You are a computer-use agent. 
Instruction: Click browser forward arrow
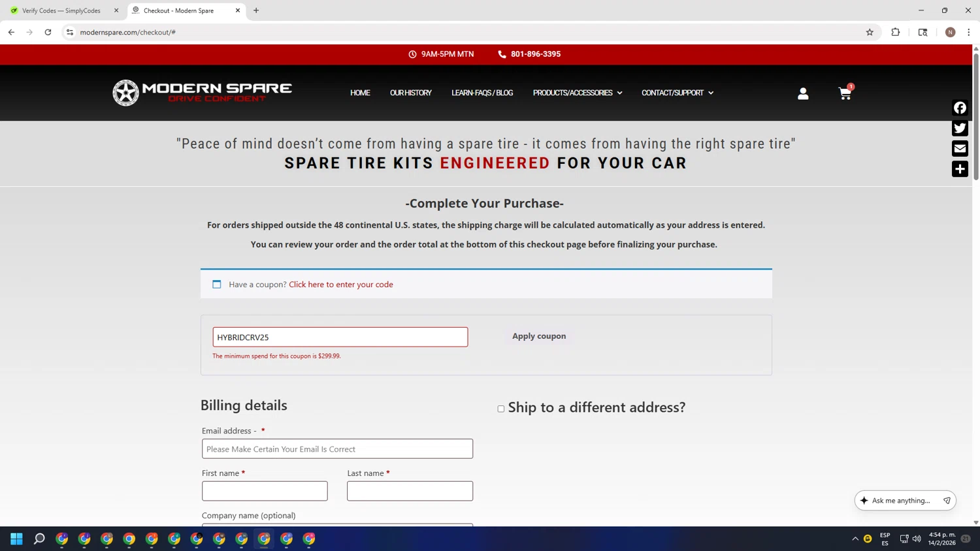[x=29, y=32]
